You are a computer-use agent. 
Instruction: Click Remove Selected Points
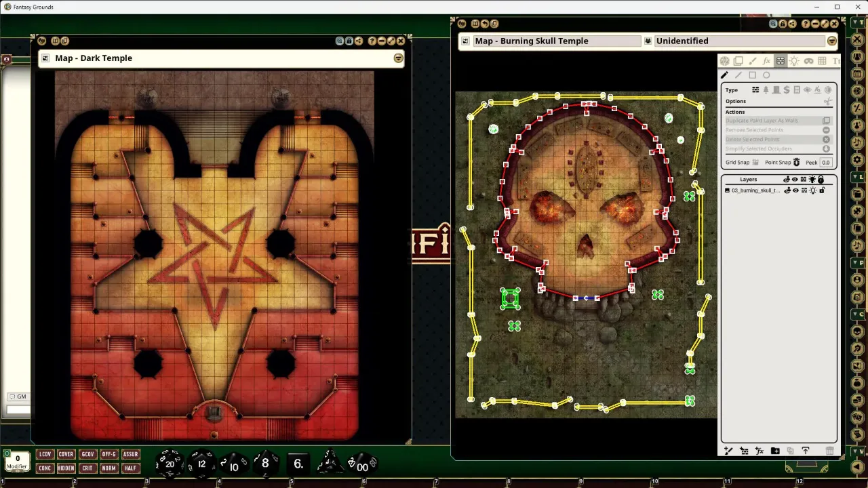[x=779, y=130]
